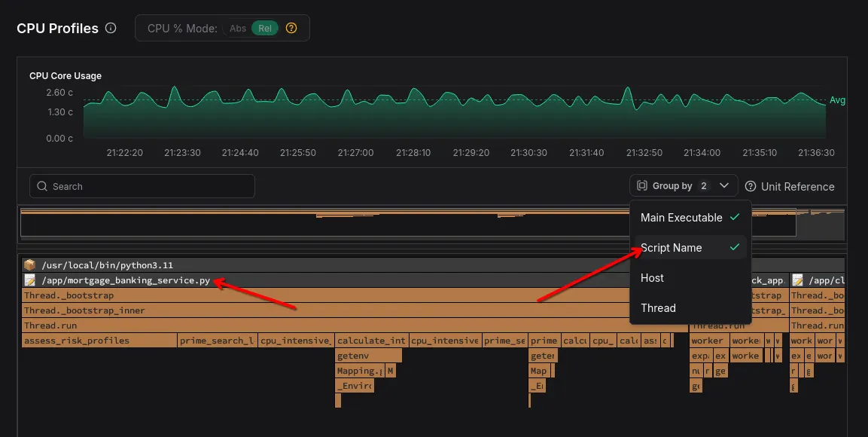
Task: Click the script icon beside /app/mortgage_banking_service.py
Action: pyautogui.click(x=29, y=280)
